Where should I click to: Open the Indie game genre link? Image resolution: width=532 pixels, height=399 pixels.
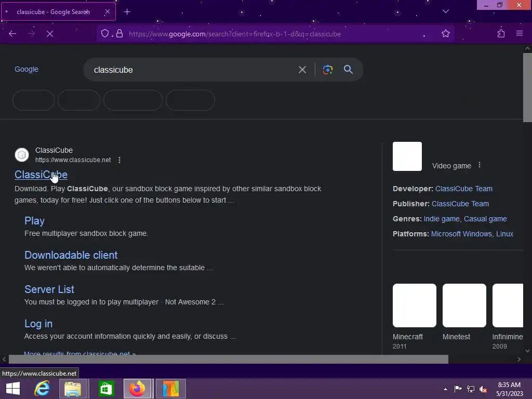point(442,219)
